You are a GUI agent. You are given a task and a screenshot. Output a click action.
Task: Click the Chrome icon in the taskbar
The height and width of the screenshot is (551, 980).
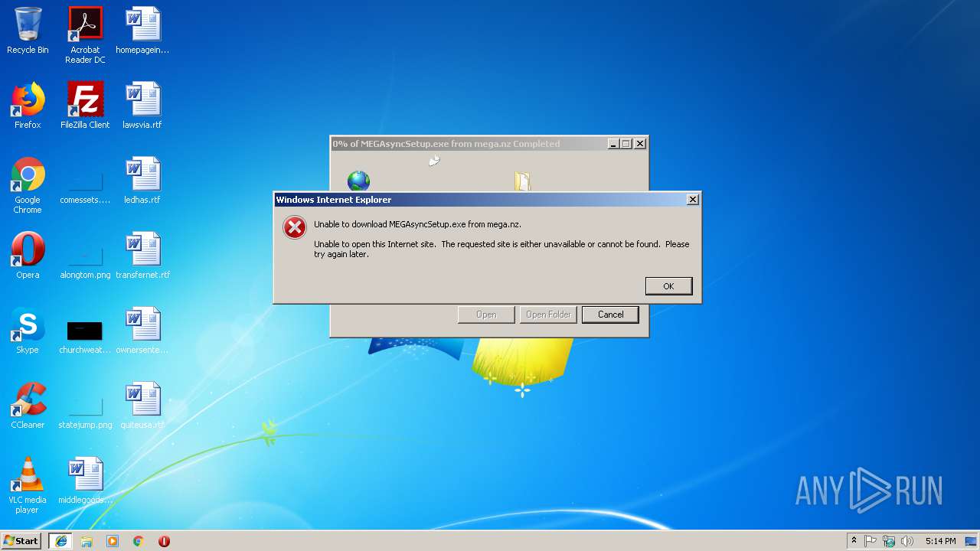tap(139, 541)
